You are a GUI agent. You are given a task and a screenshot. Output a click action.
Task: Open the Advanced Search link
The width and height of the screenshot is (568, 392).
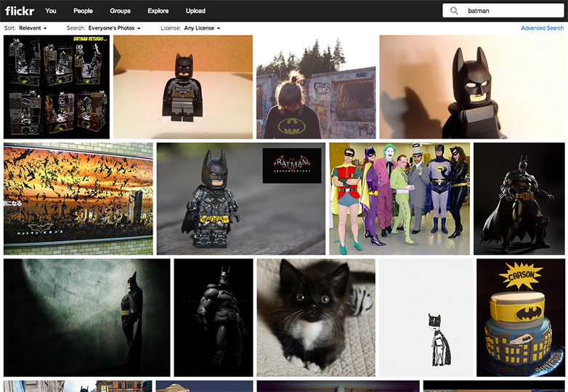[542, 28]
